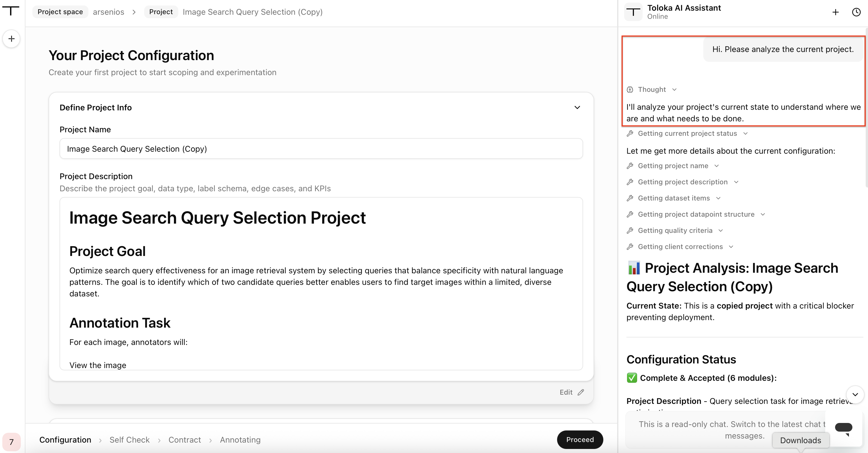Start a new chat with the plus icon
The width and height of the screenshot is (868, 453).
[835, 12]
